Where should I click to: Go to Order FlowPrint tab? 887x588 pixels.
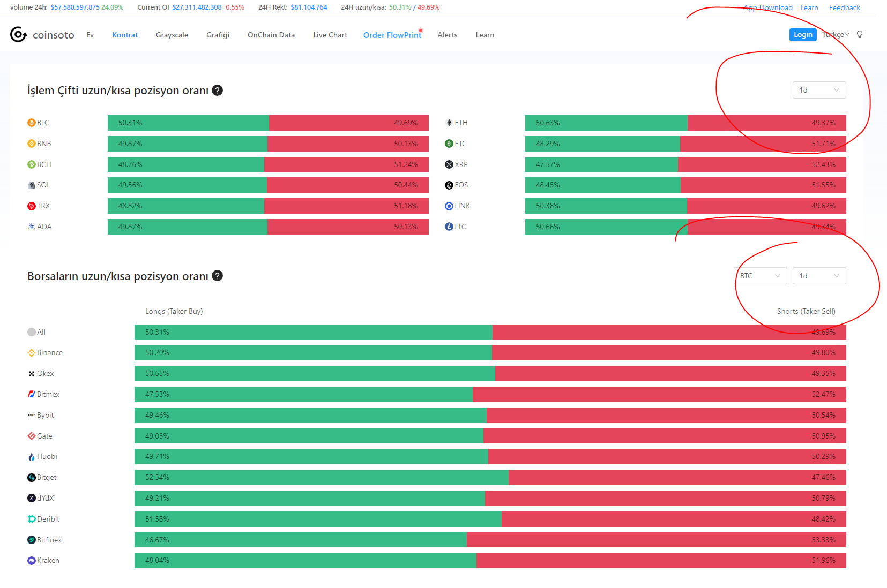coord(392,35)
